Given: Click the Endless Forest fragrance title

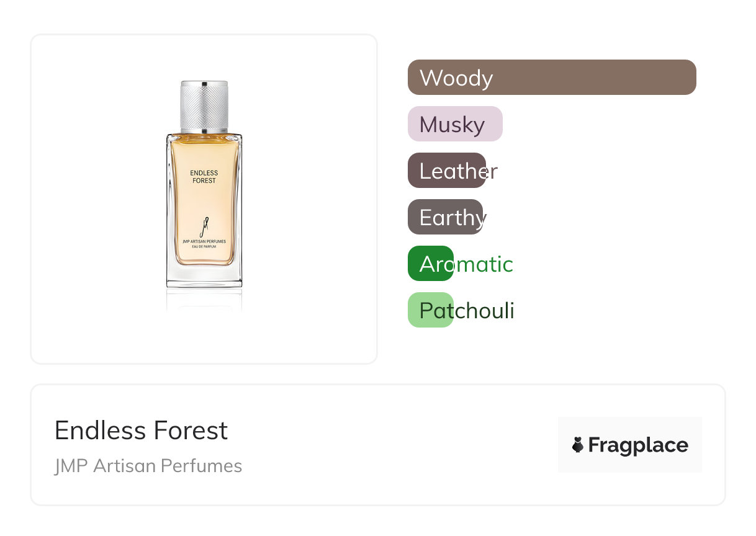Looking at the screenshot, I should click(x=142, y=431).
